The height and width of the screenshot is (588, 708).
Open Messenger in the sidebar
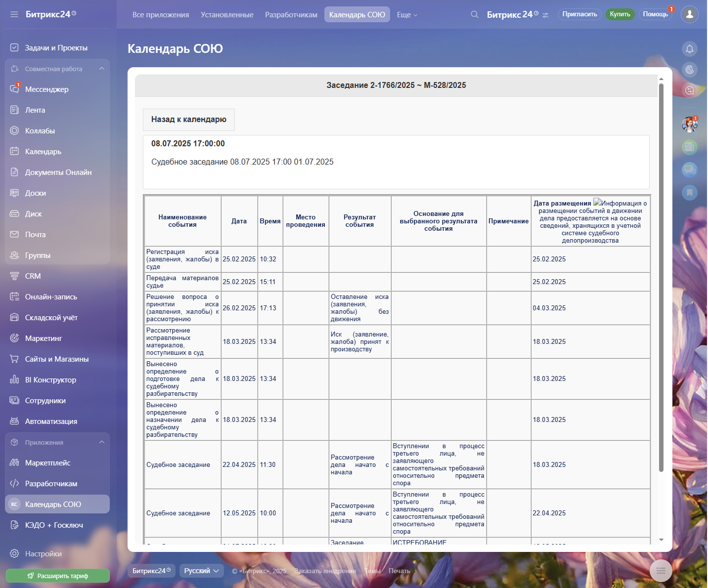point(47,89)
